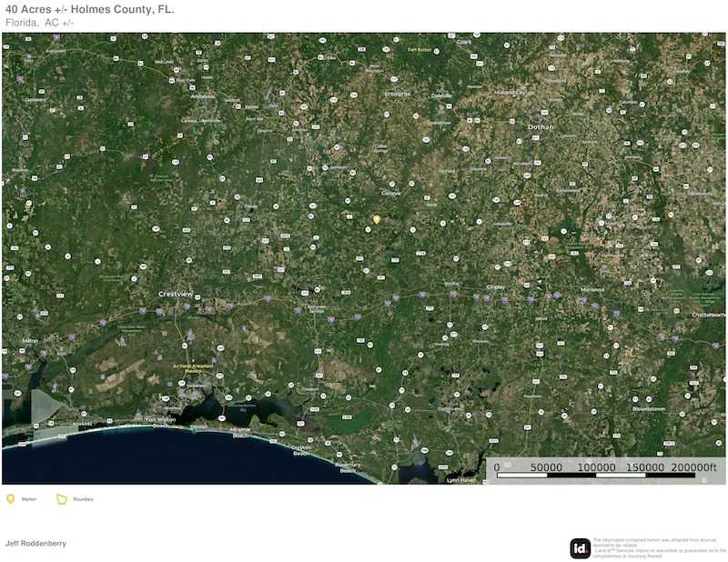The height and width of the screenshot is (562, 728).
Task: Select the "Marker" legend label
Action: point(29,499)
